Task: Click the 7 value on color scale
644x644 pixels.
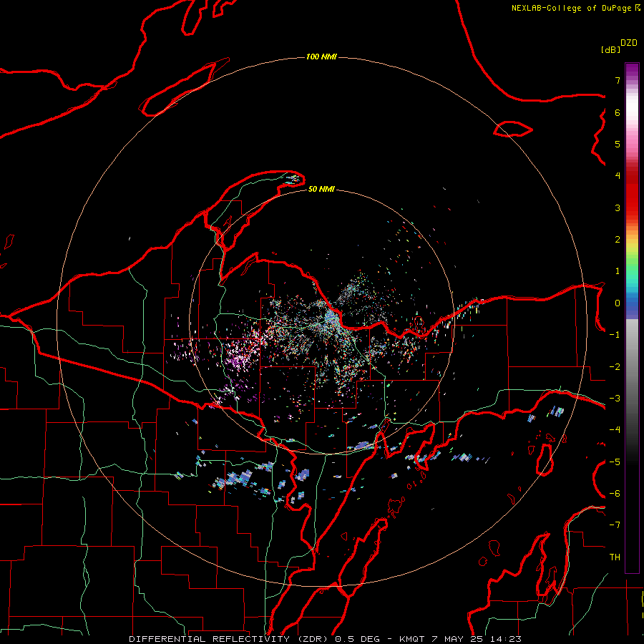Action: [618, 80]
